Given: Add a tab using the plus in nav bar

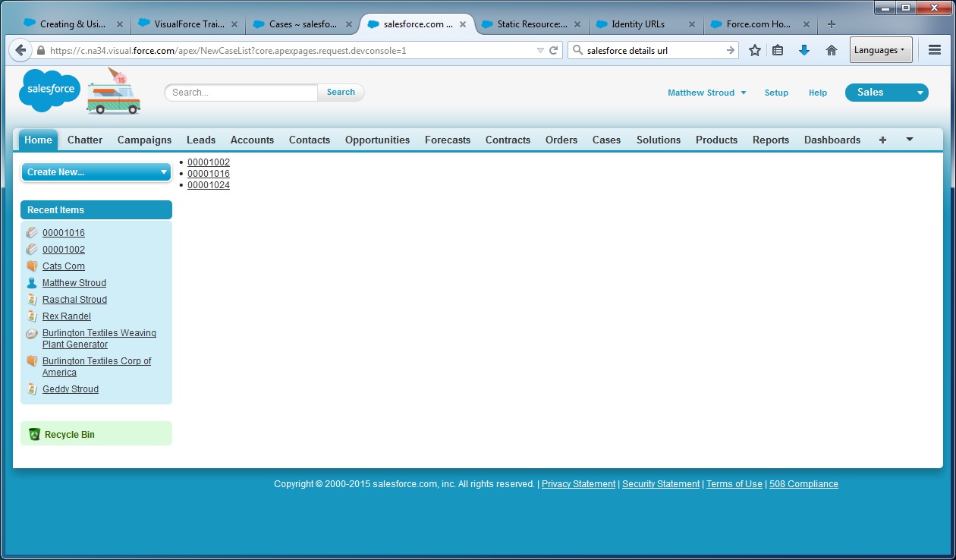Looking at the screenshot, I should pyautogui.click(x=882, y=140).
